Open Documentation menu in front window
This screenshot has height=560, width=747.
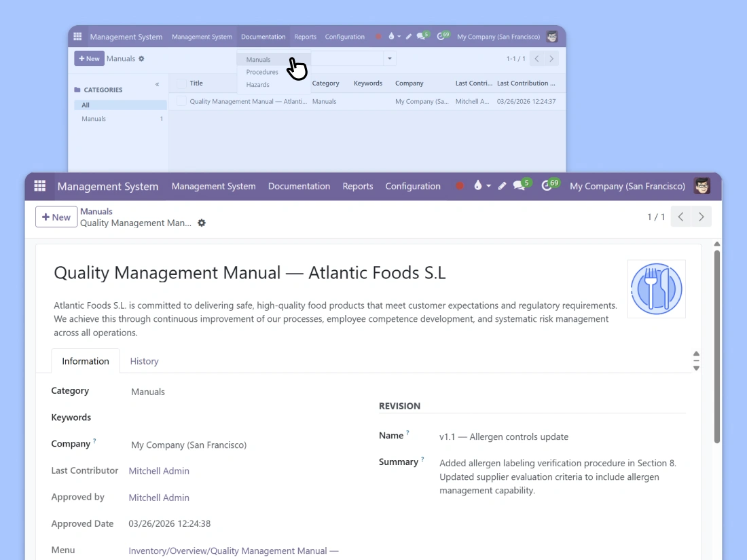[299, 186]
